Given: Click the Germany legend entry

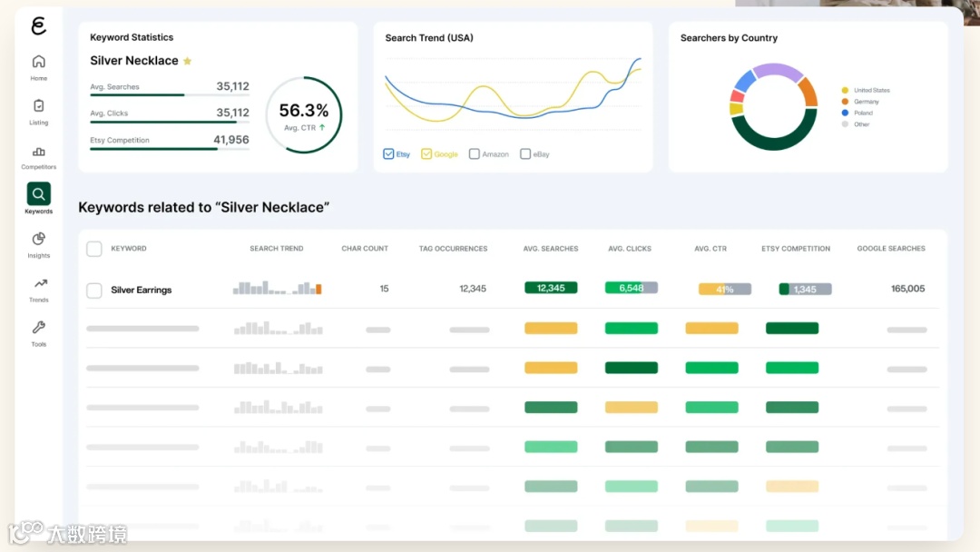Looking at the screenshot, I should click(x=860, y=102).
